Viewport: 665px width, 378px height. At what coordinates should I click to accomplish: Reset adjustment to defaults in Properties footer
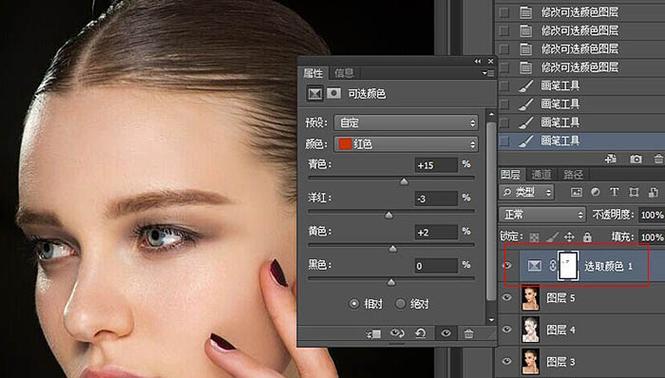click(x=420, y=333)
